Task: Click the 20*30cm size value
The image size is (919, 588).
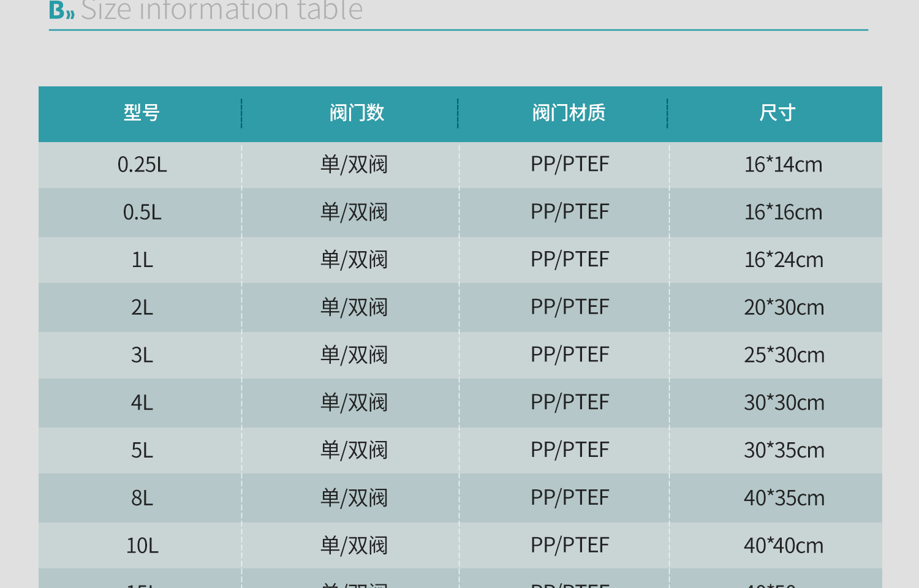Action: [784, 307]
